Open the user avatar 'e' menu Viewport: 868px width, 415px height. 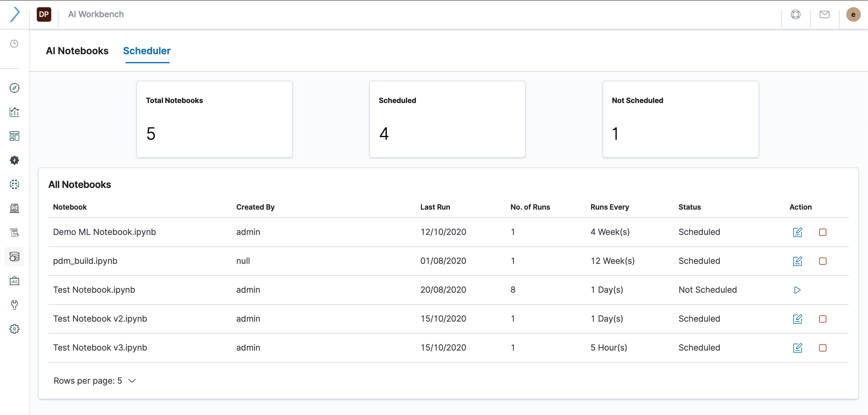click(853, 14)
